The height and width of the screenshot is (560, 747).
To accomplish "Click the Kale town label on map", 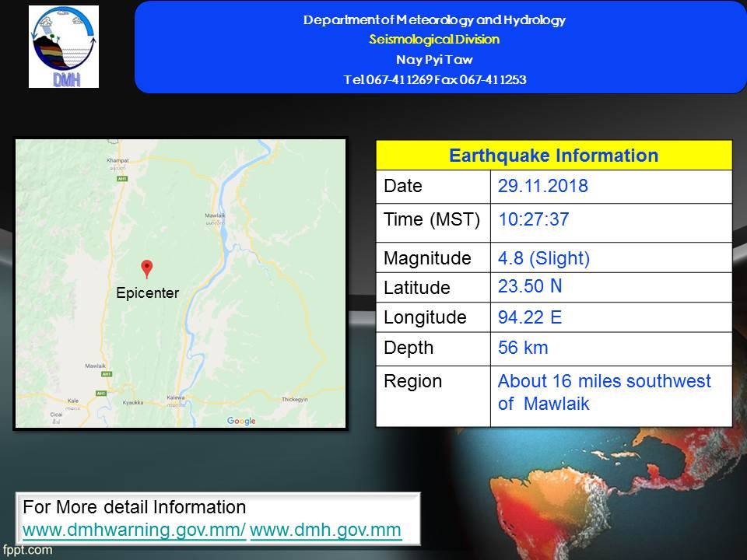I will click(73, 401).
